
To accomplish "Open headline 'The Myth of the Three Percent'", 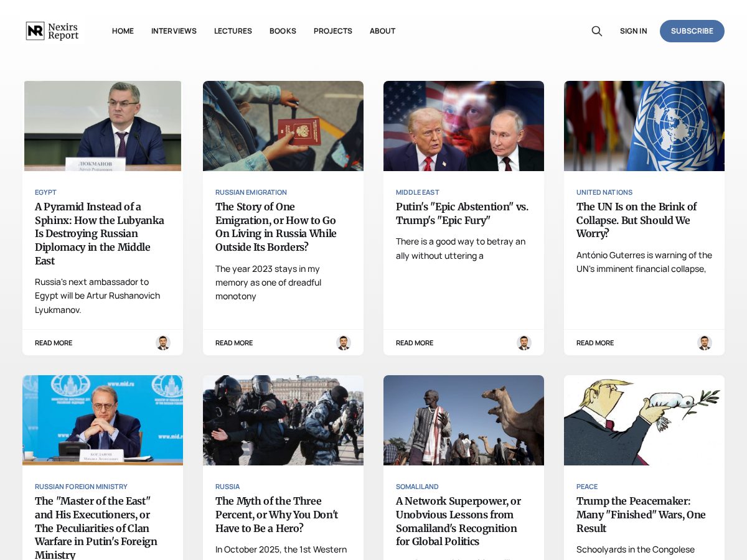I will click(x=276, y=515).
